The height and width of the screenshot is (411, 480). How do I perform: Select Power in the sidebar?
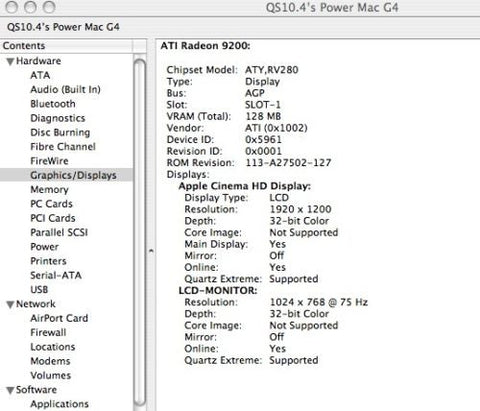tap(44, 247)
